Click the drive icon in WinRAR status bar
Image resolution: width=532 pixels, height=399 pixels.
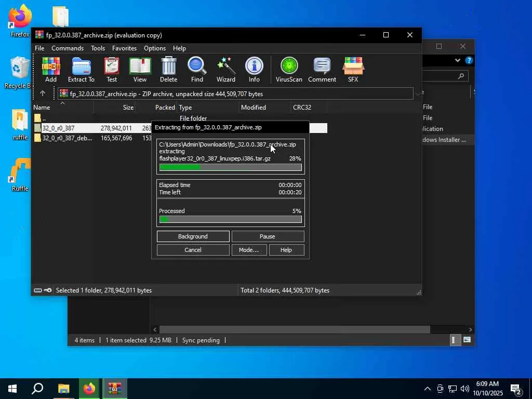click(x=38, y=290)
